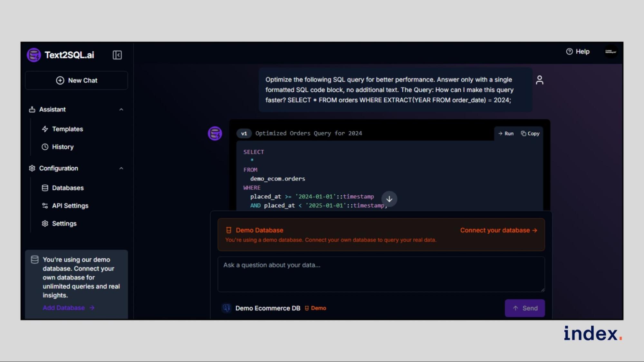
Task: Click scroll-to-bottom arrow icon
Action: (x=389, y=199)
